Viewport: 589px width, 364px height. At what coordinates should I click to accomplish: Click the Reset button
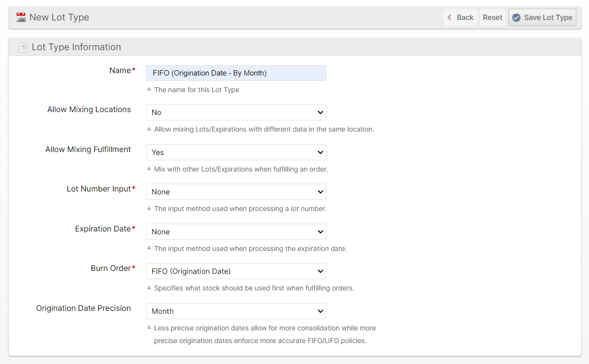[x=492, y=18]
